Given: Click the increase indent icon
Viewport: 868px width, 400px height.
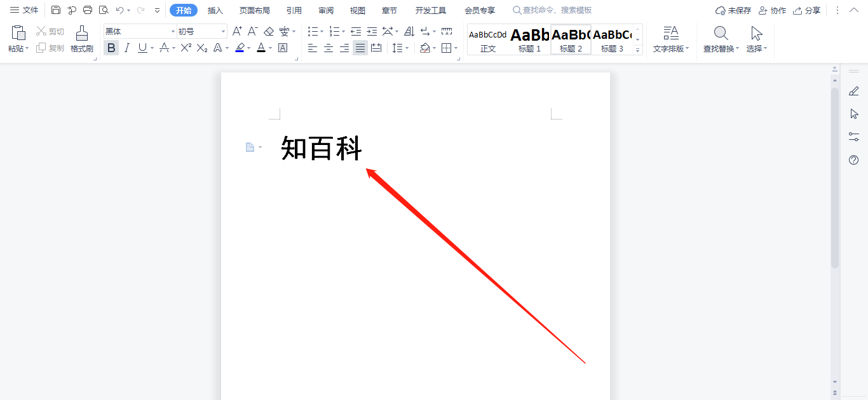Looking at the screenshot, I should pos(372,31).
